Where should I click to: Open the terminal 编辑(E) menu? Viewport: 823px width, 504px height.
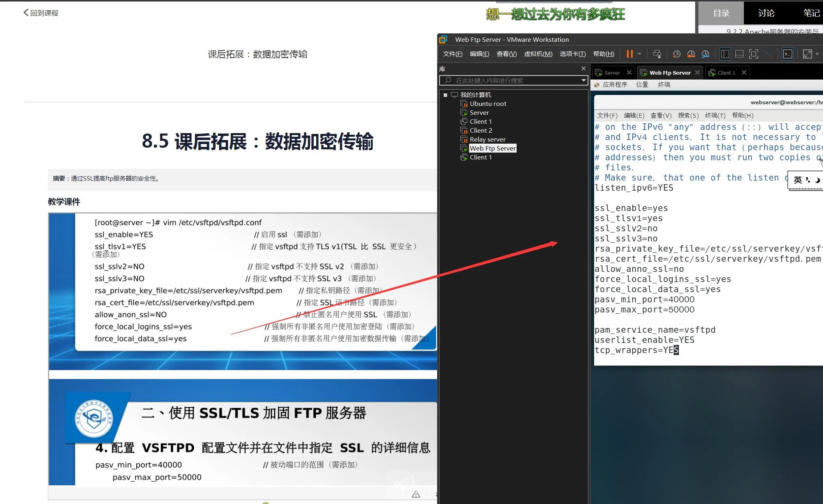pyautogui.click(x=634, y=116)
